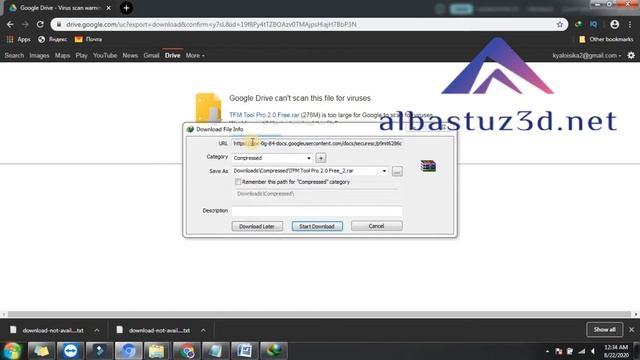Open the Other bookmarks folder
This screenshot has height=360, width=640.
tap(606, 39)
